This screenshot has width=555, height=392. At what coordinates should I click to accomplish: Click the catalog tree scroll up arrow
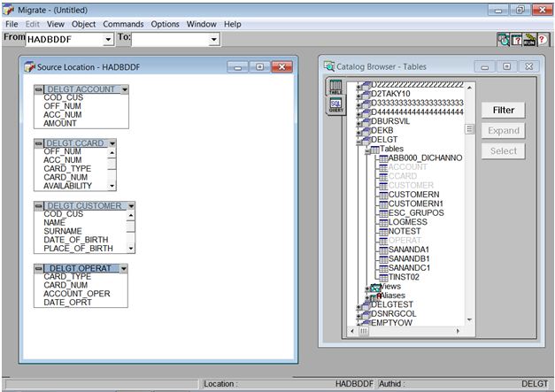[x=469, y=88]
